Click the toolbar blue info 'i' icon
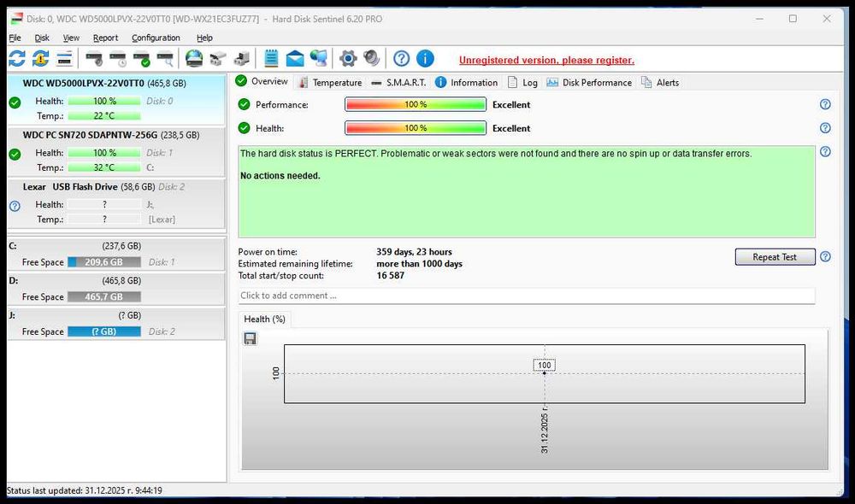The width and height of the screenshot is (855, 504). (425, 58)
